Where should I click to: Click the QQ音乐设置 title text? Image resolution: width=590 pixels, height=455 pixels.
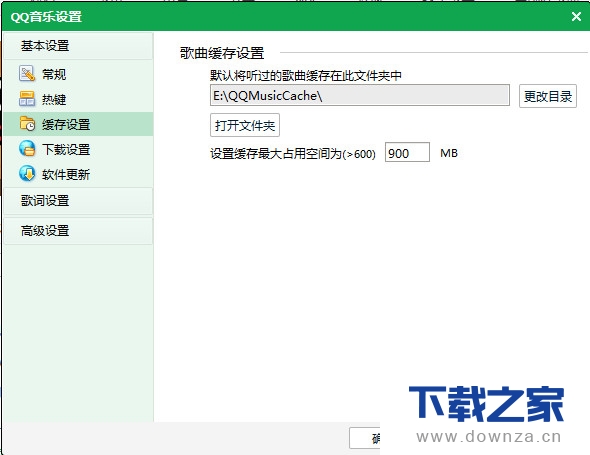46,17
